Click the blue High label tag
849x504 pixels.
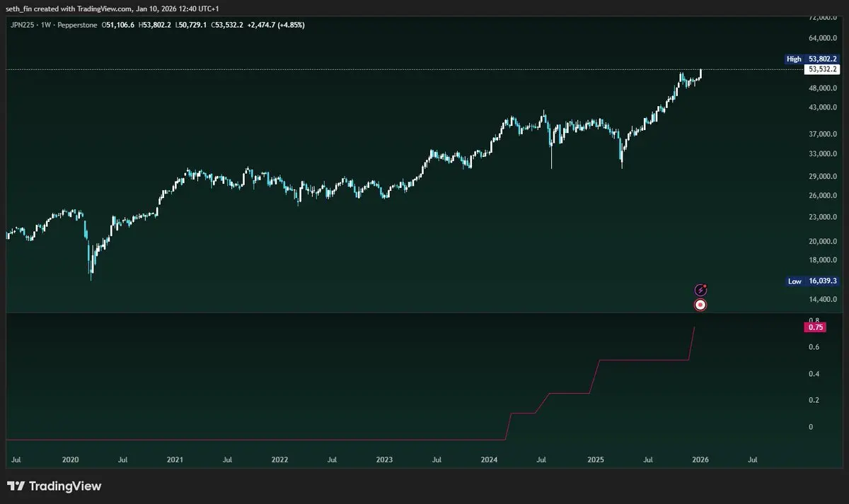pos(794,59)
